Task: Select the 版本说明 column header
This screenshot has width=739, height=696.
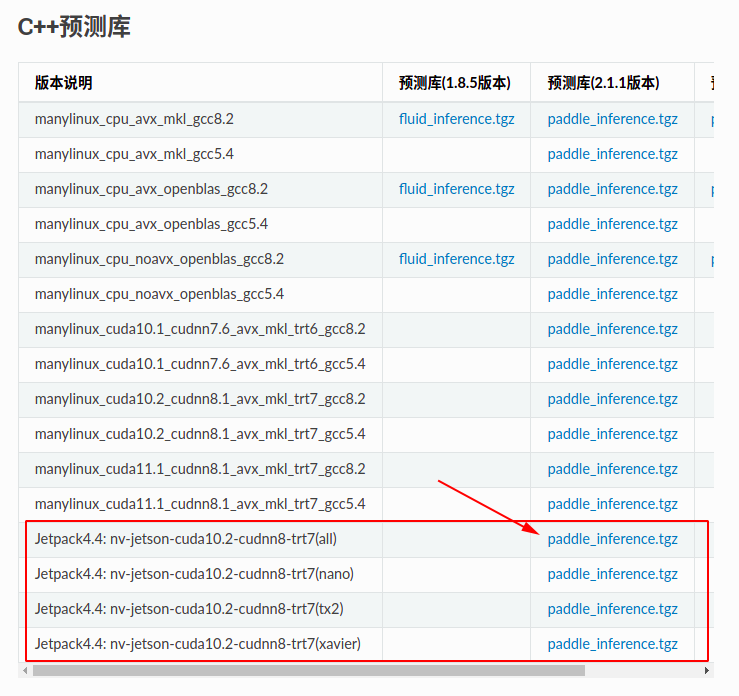Action: pos(64,83)
